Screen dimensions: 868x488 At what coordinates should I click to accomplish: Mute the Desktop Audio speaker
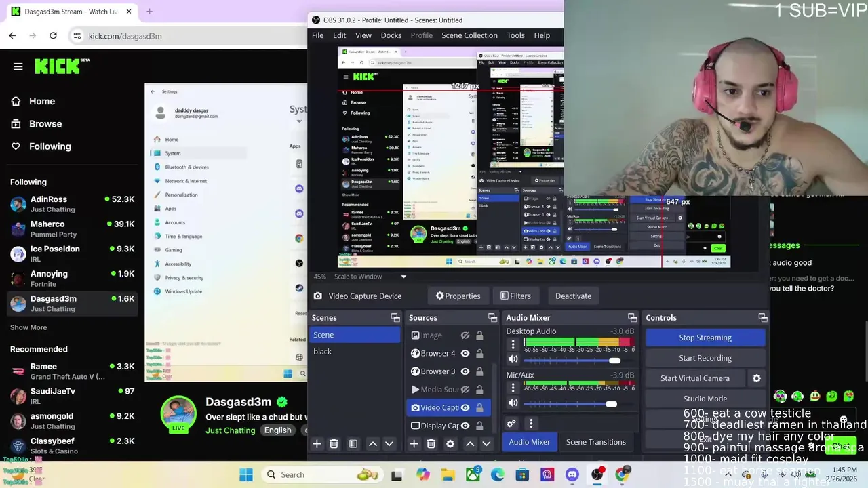[513, 359]
